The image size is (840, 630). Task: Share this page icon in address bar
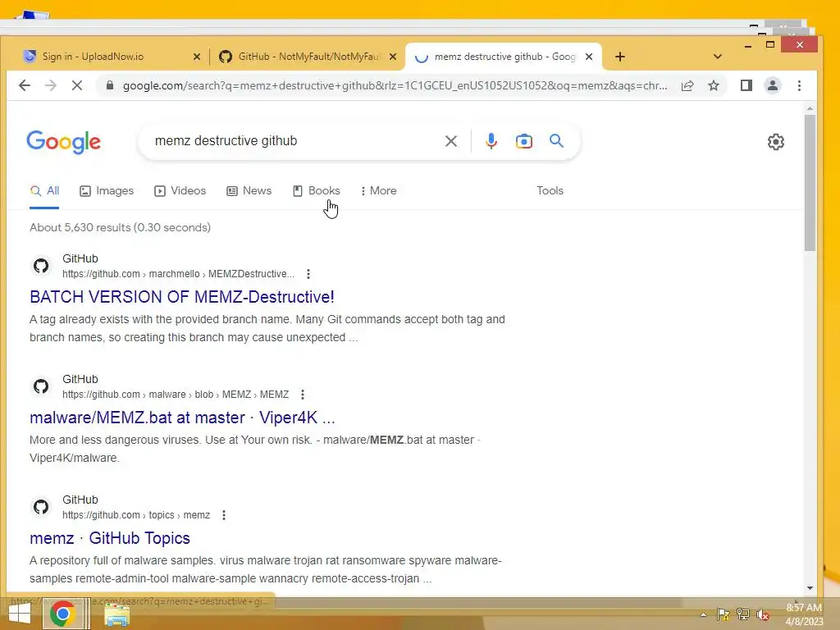point(687,85)
